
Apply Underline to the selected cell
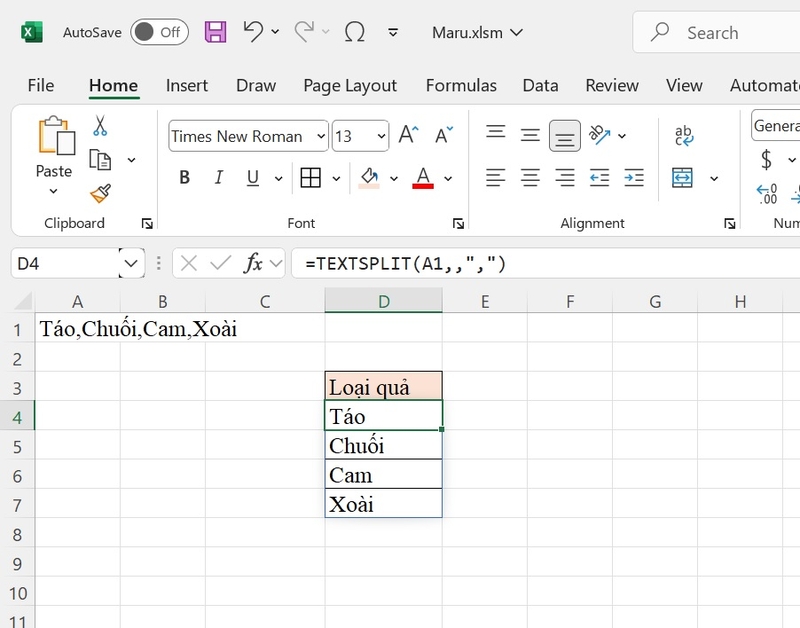251,177
